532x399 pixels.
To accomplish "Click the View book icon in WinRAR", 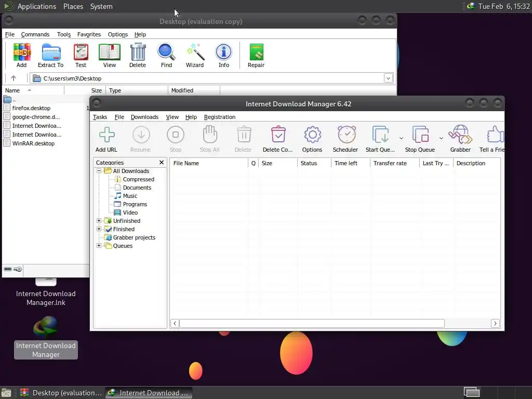I will [110, 52].
